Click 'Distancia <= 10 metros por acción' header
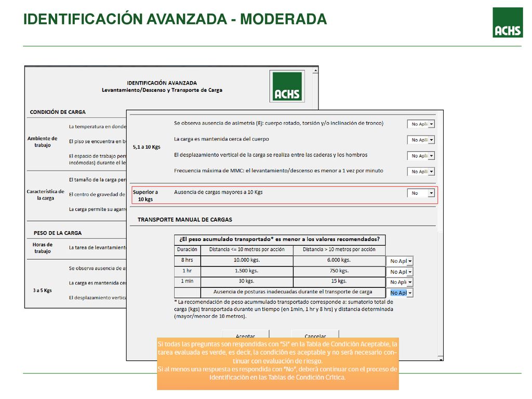Image resolution: width=532 pixels, height=399 pixels. (x=247, y=250)
